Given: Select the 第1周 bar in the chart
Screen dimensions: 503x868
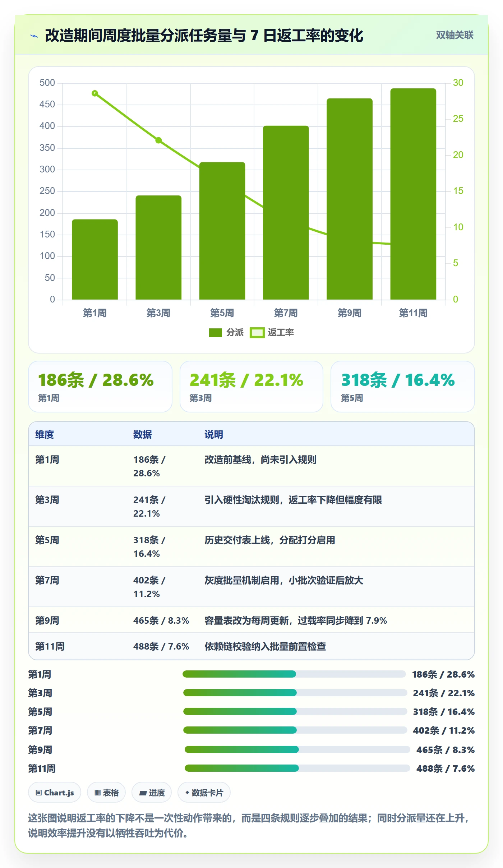Looking at the screenshot, I should (x=95, y=259).
